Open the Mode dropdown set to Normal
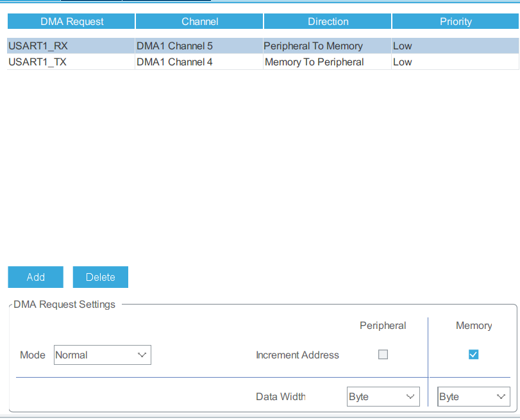Viewport: 520px width, 420px height. coord(103,355)
